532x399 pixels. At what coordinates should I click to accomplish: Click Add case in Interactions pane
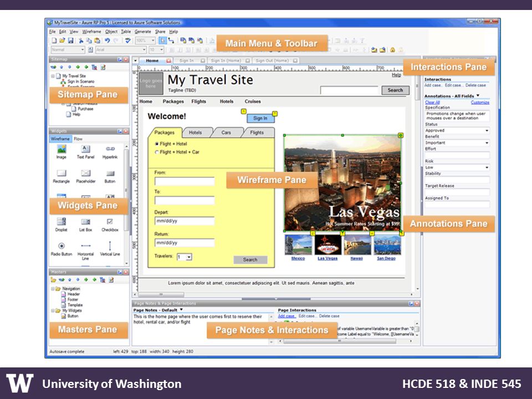[x=433, y=85]
